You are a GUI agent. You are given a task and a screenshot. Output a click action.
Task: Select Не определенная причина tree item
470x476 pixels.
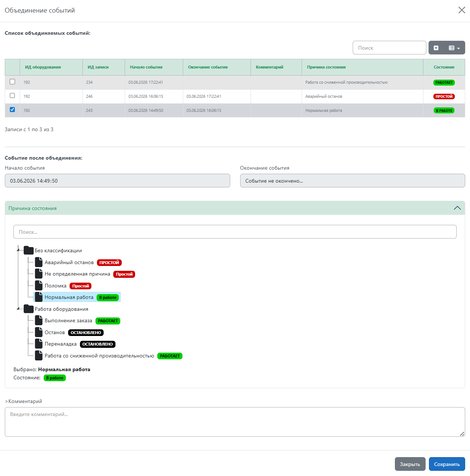point(77,274)
